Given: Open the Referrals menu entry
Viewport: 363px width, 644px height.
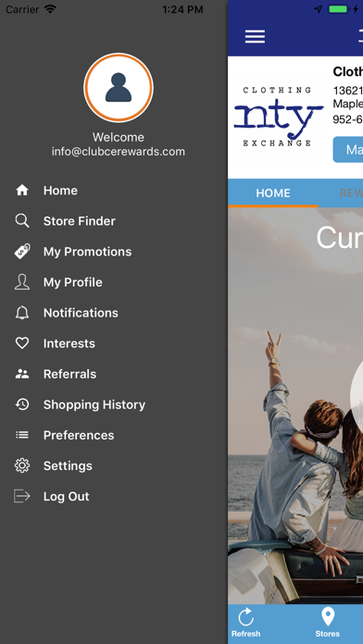Looking at the screenshot, I should click(x=69, y=374).
